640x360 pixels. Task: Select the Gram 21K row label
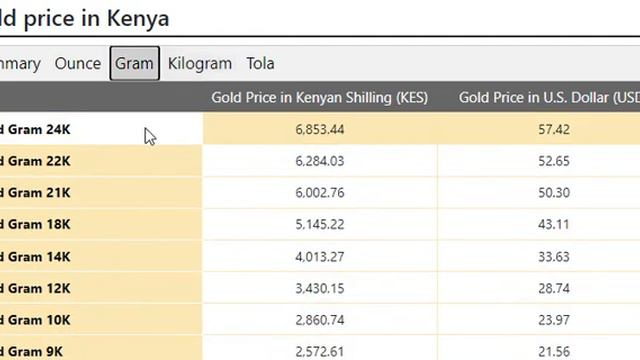[35, 193]
